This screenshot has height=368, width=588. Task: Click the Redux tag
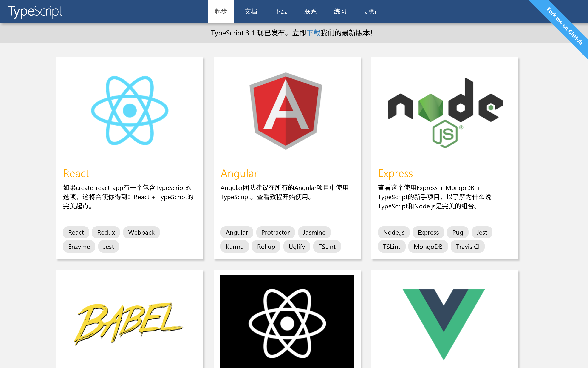[106, 232]
